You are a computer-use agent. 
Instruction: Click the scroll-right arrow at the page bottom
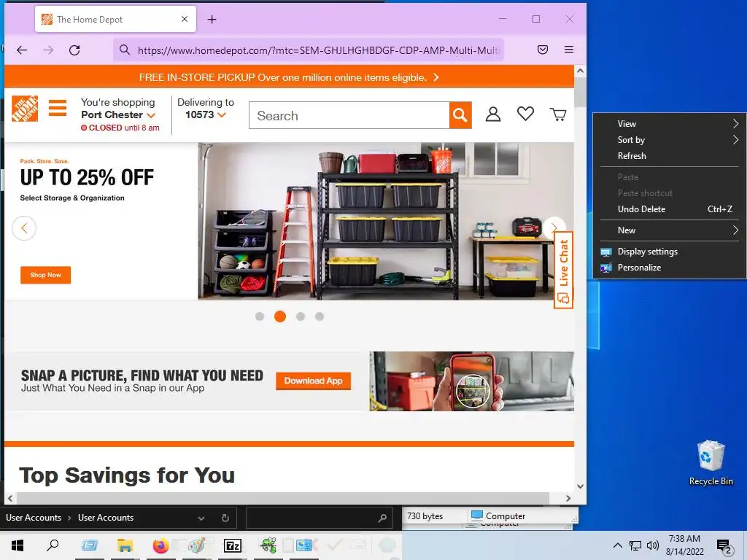568,498
